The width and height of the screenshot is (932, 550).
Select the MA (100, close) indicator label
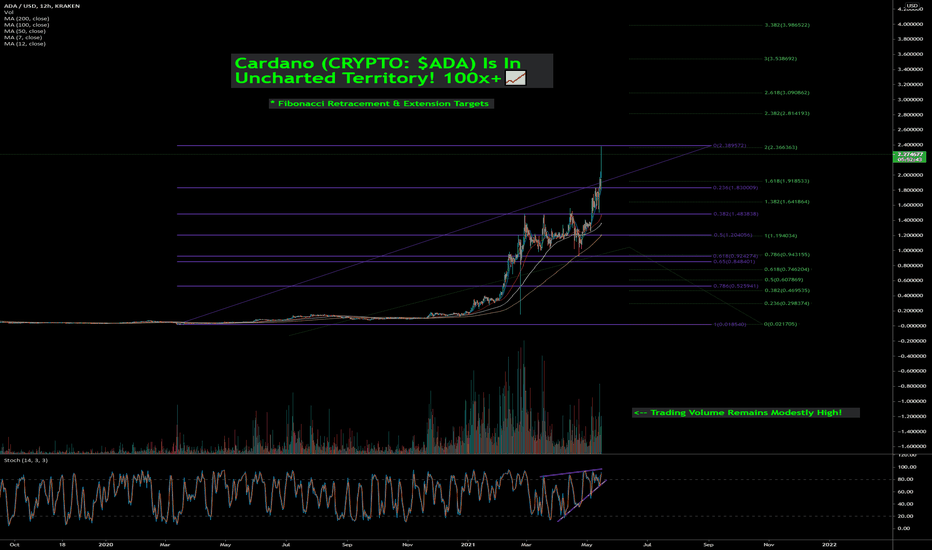[27, 25]
